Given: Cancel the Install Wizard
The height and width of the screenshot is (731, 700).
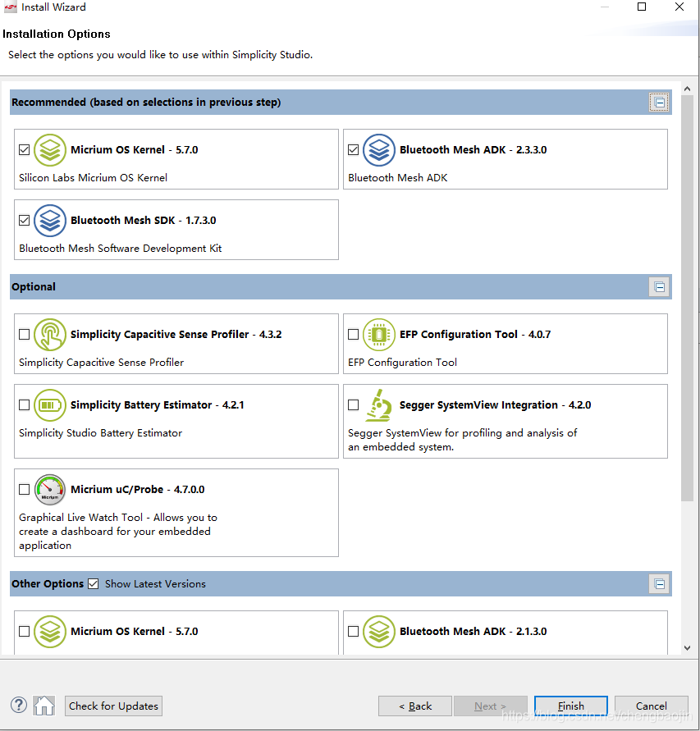Looking at the screenshot, I should (x=651, y=706).
